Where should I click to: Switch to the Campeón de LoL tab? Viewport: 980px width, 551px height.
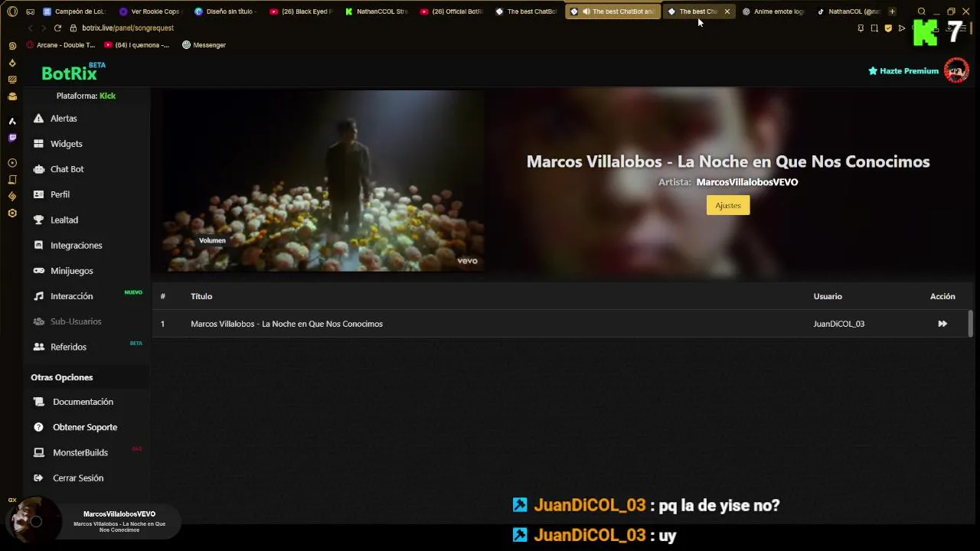[74, 11]
